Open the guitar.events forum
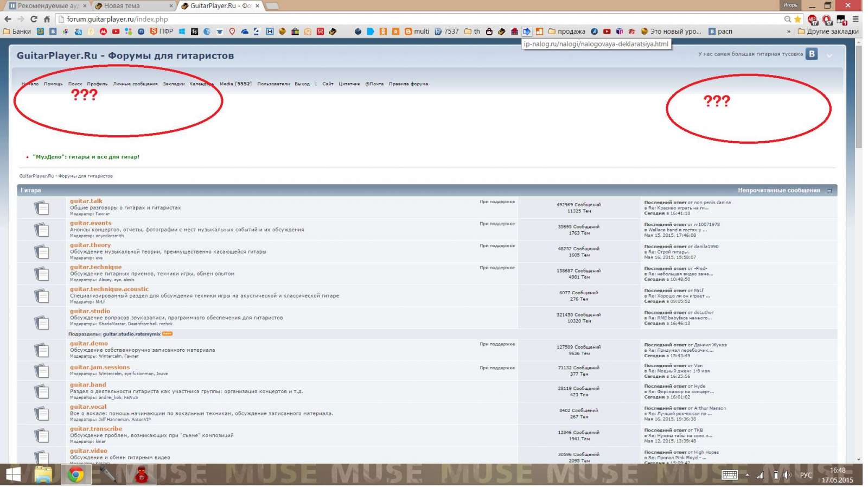868x487 pixels. coord(91,223)
